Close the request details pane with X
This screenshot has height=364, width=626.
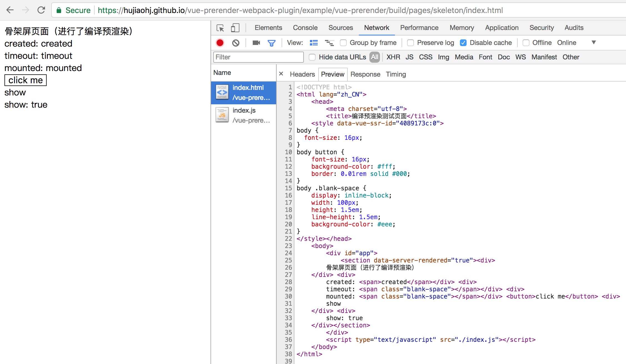click(281, 74)
